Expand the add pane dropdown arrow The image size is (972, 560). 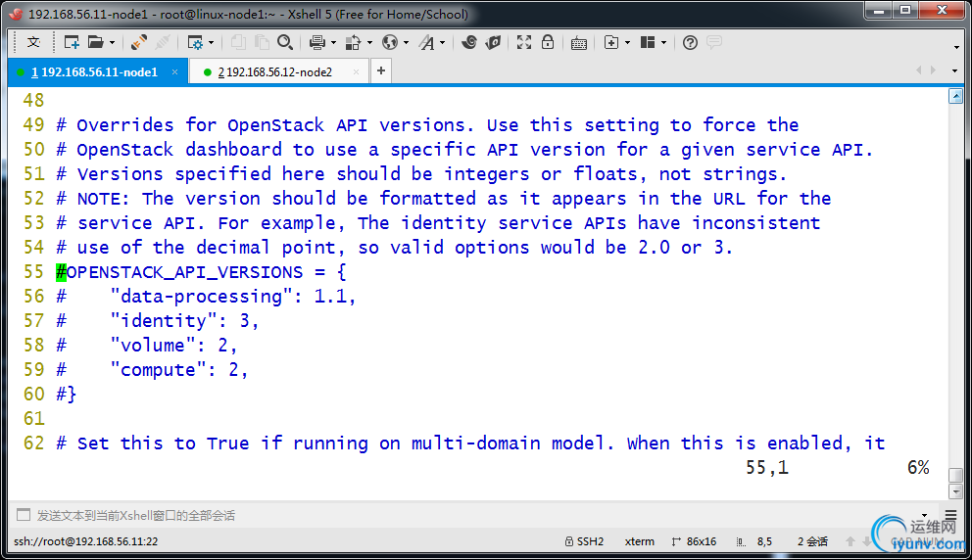[627, 43]
